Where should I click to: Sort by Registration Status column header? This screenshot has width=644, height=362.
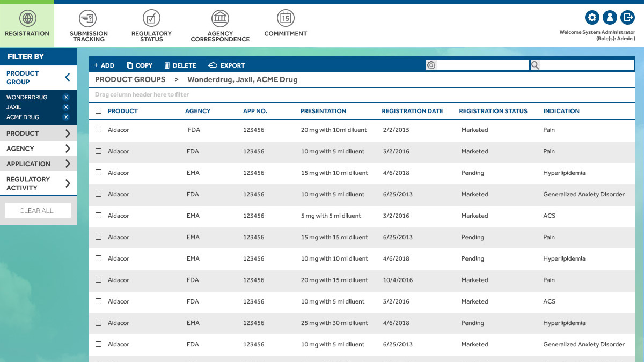point(493,111)
